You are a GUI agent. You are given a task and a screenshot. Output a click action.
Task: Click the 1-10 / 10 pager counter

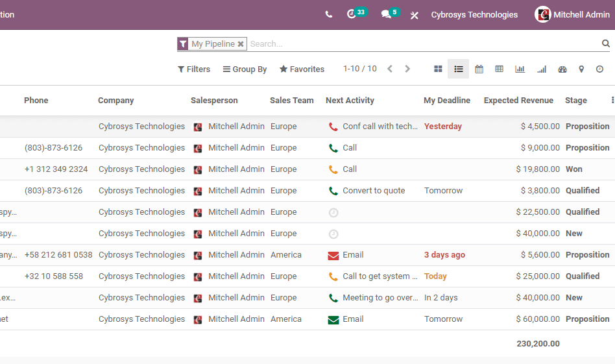[x=359, y=69]
